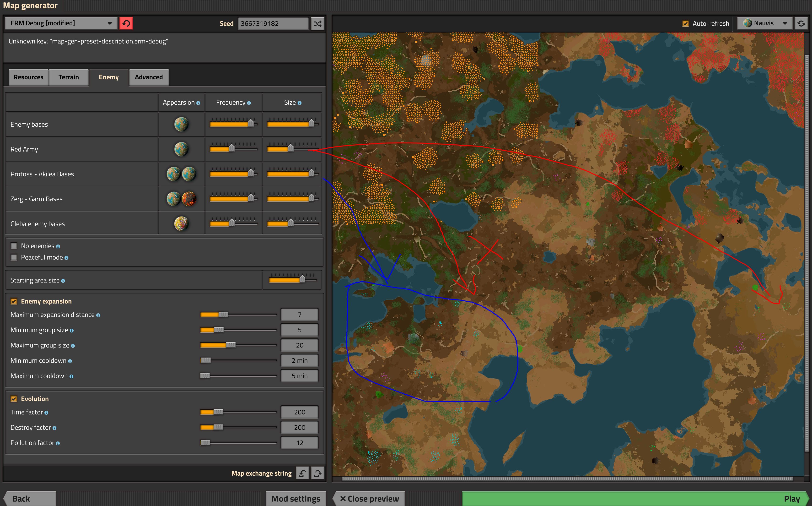Click the Seed input field
Viewport: 812px width, 506px height.
[x=273, y=23]
